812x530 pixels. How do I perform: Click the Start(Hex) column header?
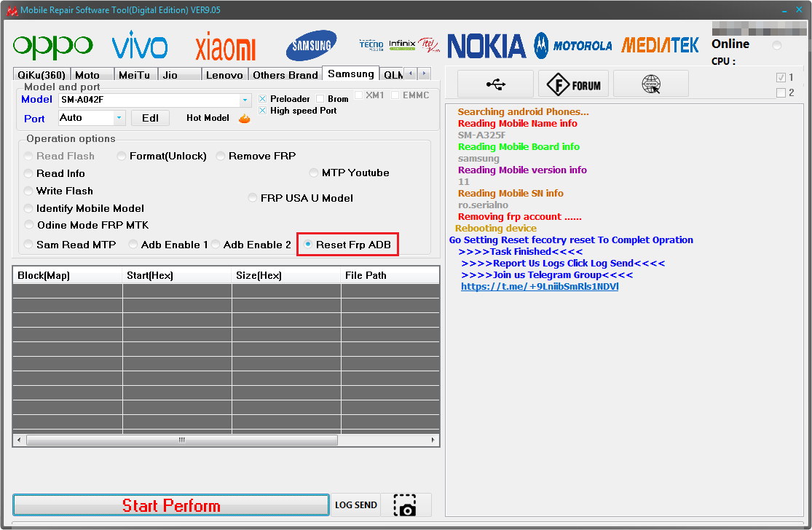[177, 275]
